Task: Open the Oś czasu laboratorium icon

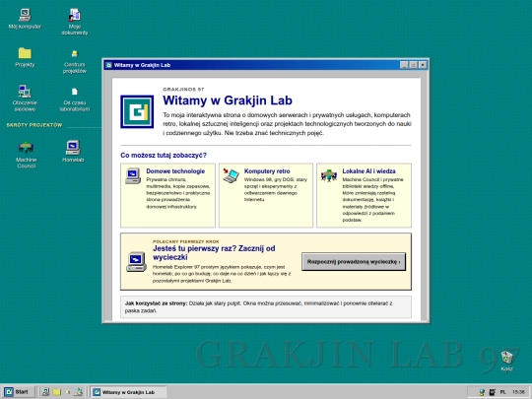Action: coord(75,100)
